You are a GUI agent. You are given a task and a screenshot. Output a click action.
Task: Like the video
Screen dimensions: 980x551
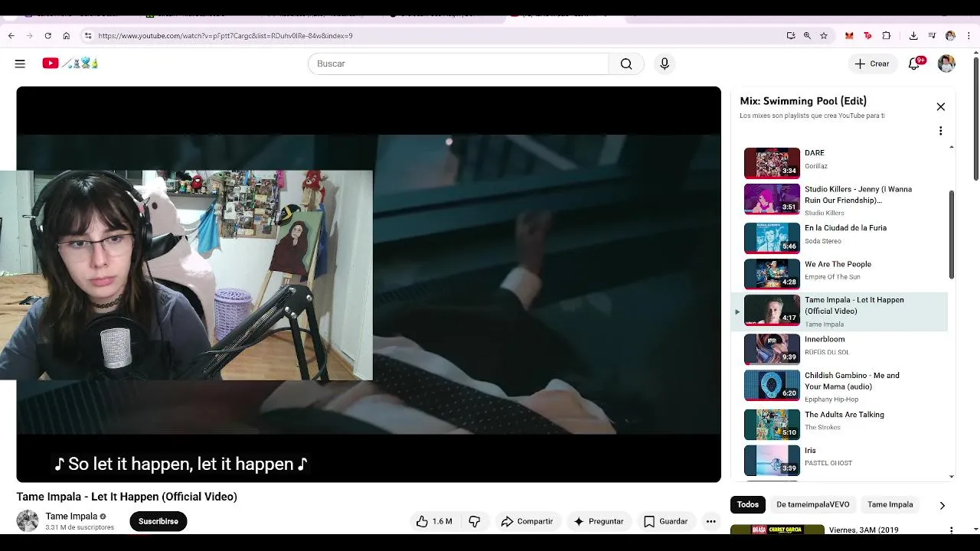(434, 521)
